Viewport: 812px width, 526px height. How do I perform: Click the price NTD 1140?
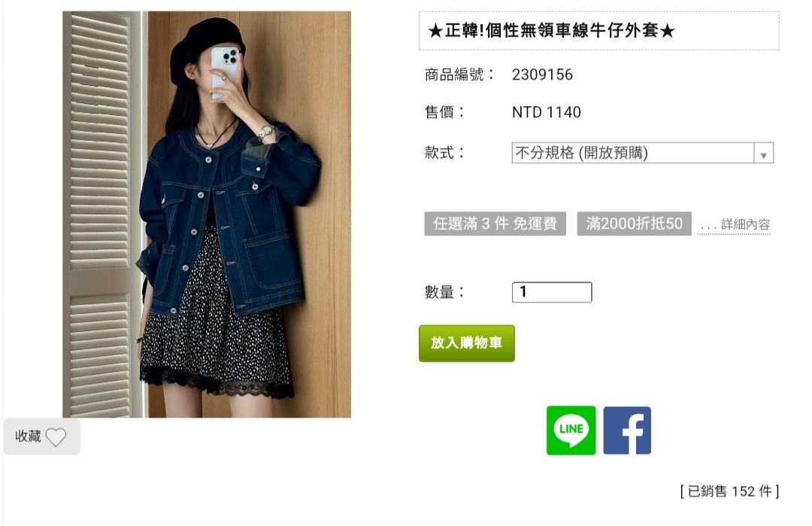547,112
